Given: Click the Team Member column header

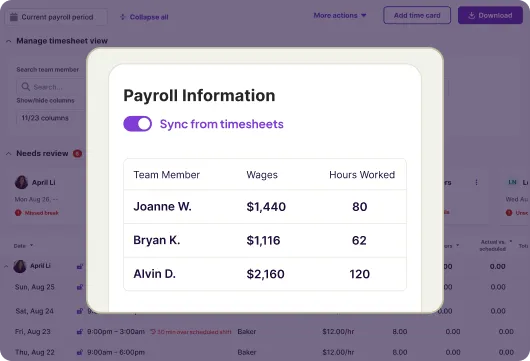Looking at the screenshot, I should click(167, 175).
